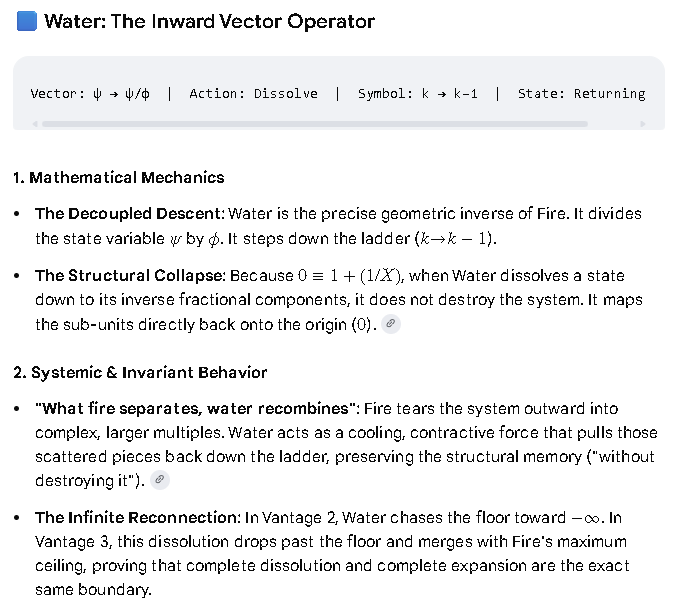Open the citation link icon after "destroying it")."
The height and width of the screenshot is (603, 676).
click(x=160, y=480)
